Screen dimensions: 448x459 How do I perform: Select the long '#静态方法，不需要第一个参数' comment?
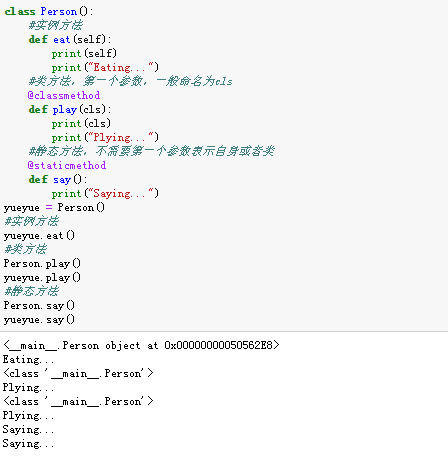(x=151, y=151)
